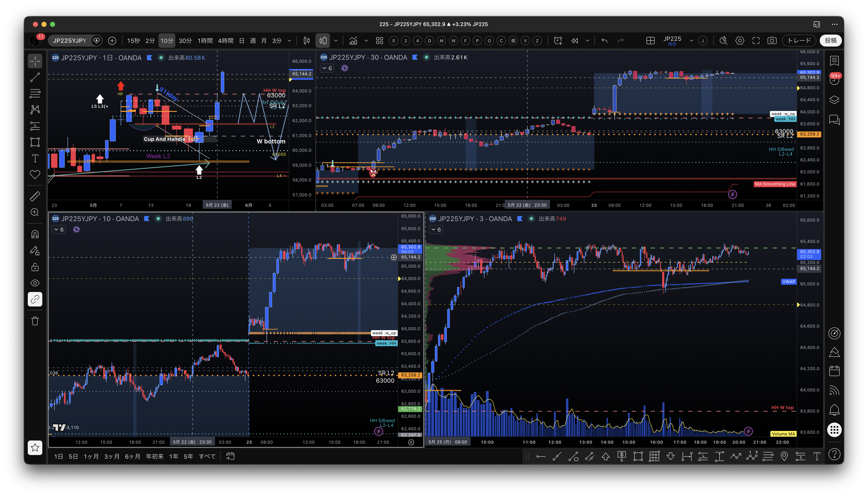Open the ruler measure tool
Screen dimensions: 868x496
(x=35, y=196)
